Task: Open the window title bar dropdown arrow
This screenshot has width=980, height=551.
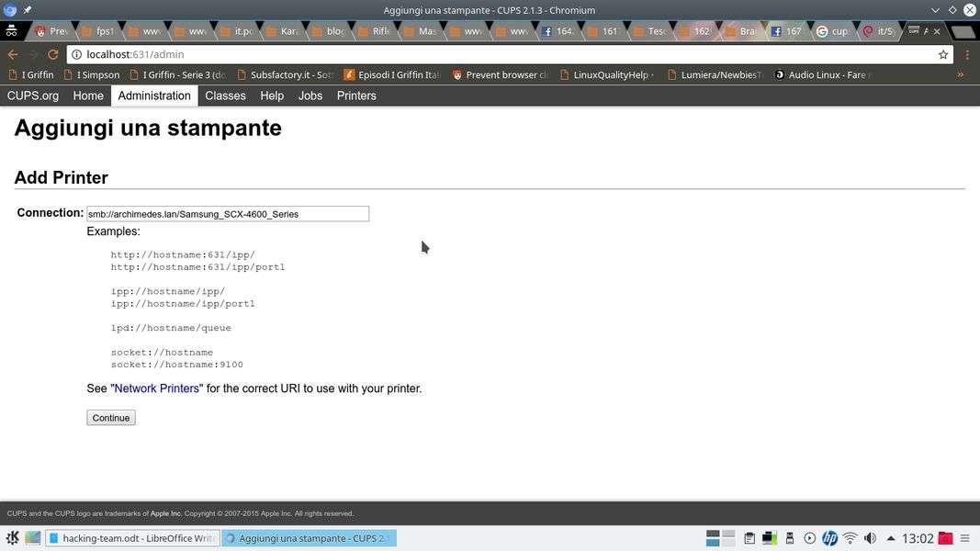Action: [x=935, y=10]
